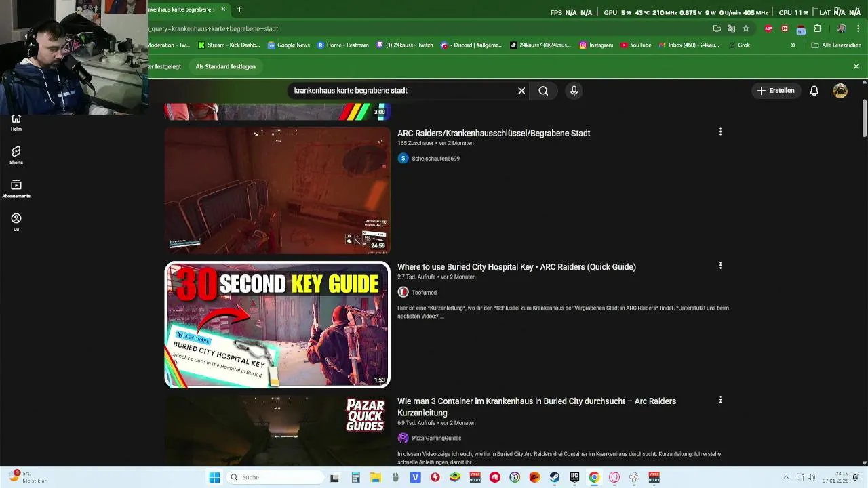
Task: Open options menu for Buried City Hospital Key video
Action: (x=720, y=266)
